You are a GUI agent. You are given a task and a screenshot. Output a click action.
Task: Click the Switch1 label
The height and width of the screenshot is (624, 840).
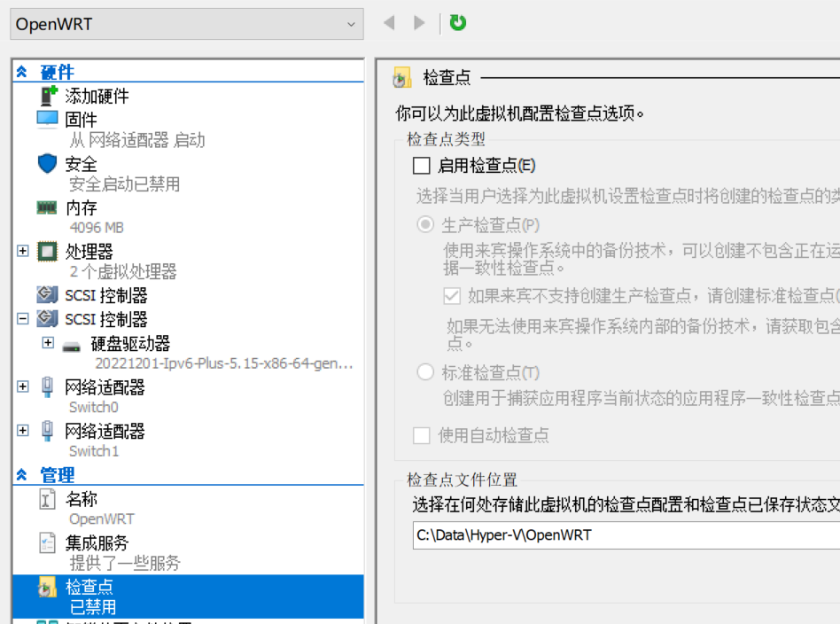coord(93,451)
